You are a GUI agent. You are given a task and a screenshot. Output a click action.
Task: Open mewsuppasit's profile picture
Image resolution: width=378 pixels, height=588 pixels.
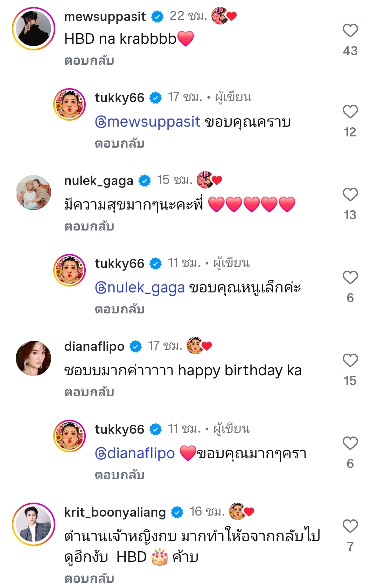34,29
